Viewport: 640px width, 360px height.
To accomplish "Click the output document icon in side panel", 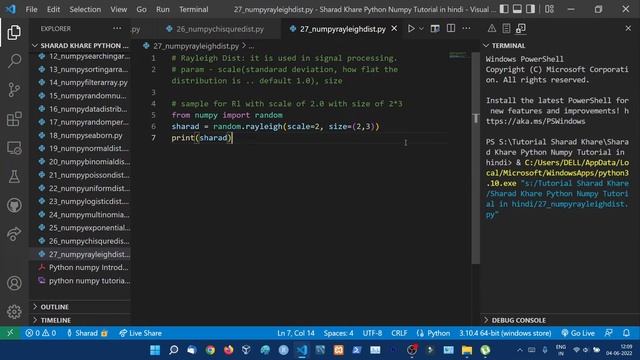I will click(506, 28).
